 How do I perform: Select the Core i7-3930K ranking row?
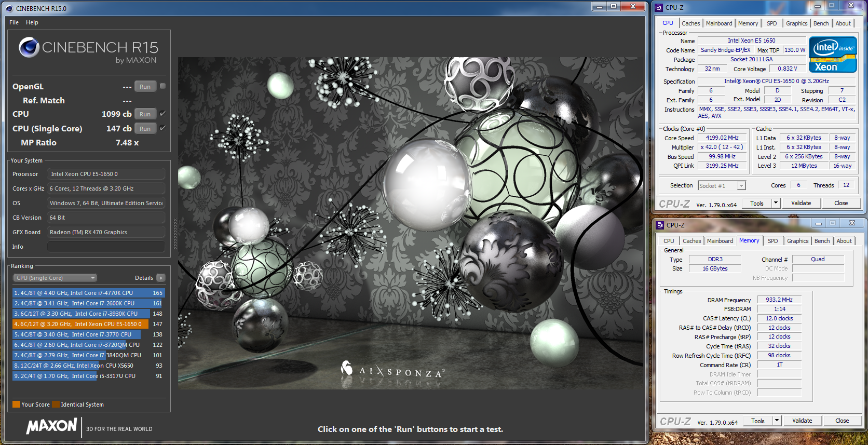click(88, 314)
